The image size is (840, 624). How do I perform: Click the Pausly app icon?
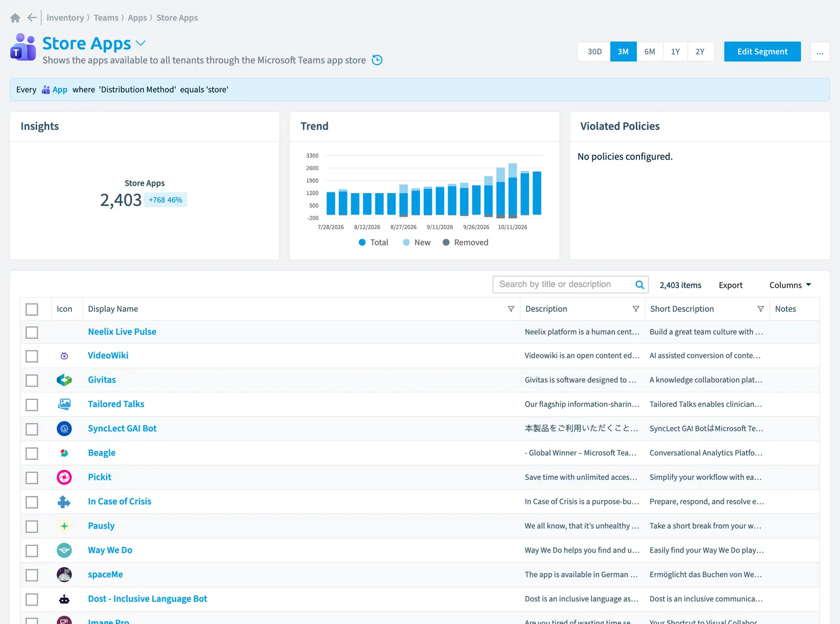tap(64, 526)
